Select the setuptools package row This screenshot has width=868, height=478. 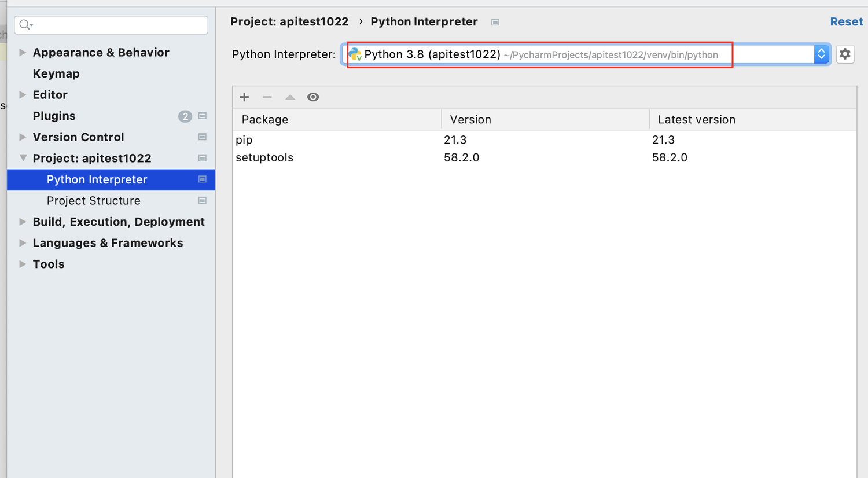[x=545, y=157]
